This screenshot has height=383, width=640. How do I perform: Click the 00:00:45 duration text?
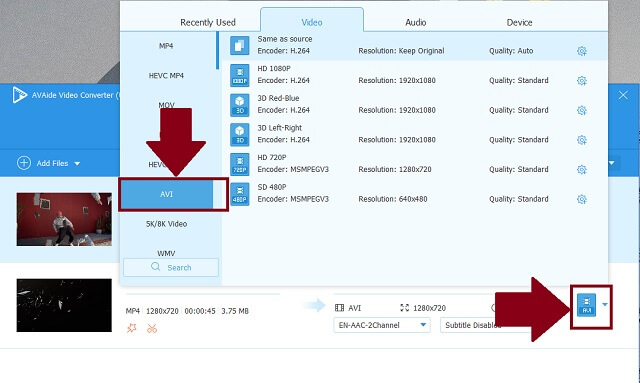(200, 311)
